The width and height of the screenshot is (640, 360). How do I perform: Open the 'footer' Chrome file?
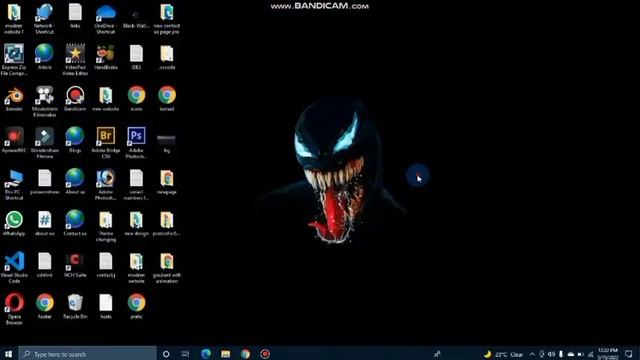tap(44, 307)
